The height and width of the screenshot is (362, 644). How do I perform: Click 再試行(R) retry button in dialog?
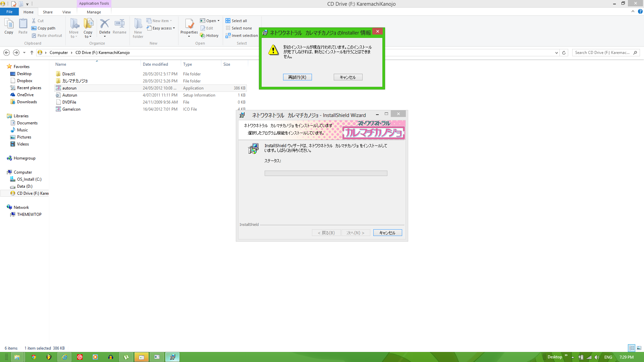[x=297, y=77]
